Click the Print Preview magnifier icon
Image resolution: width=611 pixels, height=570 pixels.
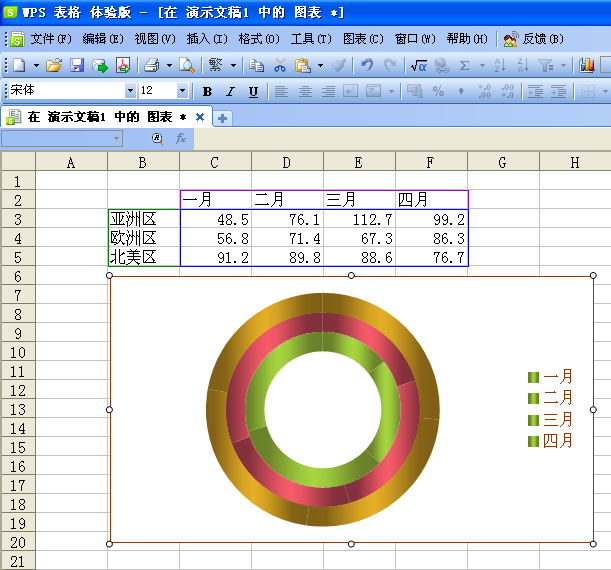tap(186, 65)
